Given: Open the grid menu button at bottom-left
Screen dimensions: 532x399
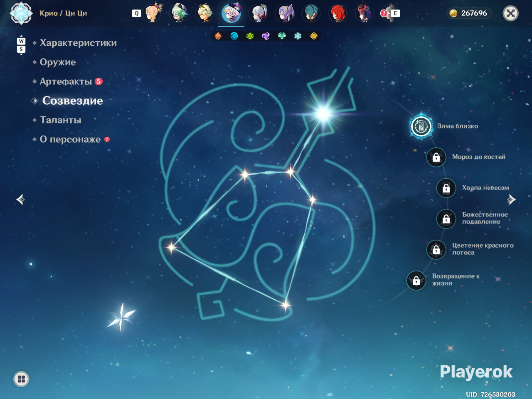Looking at the screenshot, I should pos(21,379).
